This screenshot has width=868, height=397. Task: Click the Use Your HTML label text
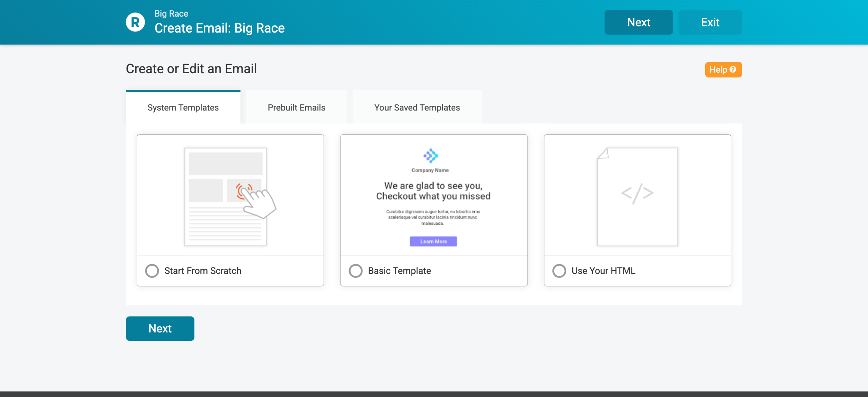tap(603, 271)
